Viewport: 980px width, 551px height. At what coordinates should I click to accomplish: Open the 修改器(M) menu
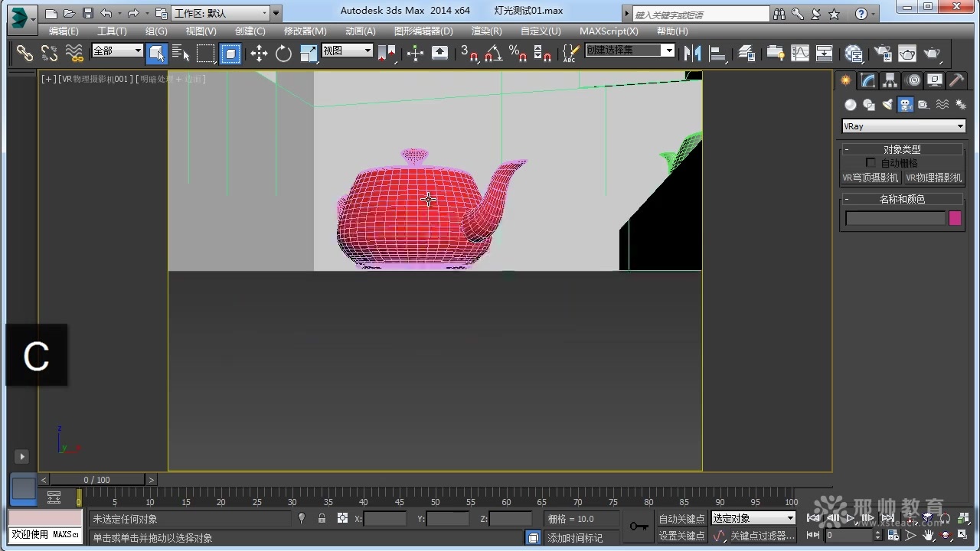click(305, 31)
